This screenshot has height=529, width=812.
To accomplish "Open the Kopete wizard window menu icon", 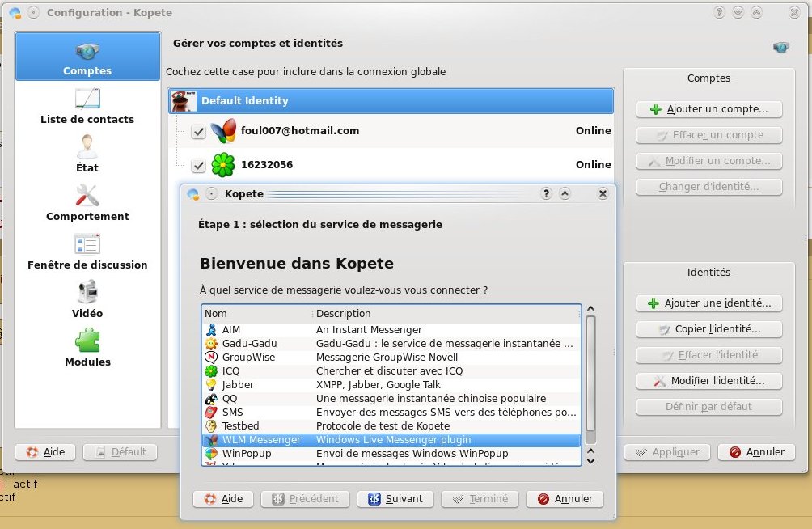I will click(192, 194).
